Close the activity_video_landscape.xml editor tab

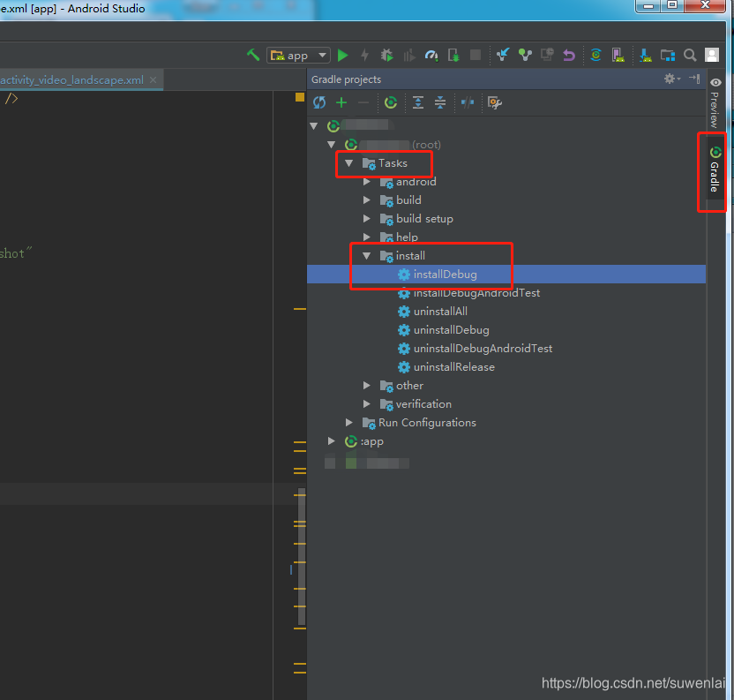(154, 79)
